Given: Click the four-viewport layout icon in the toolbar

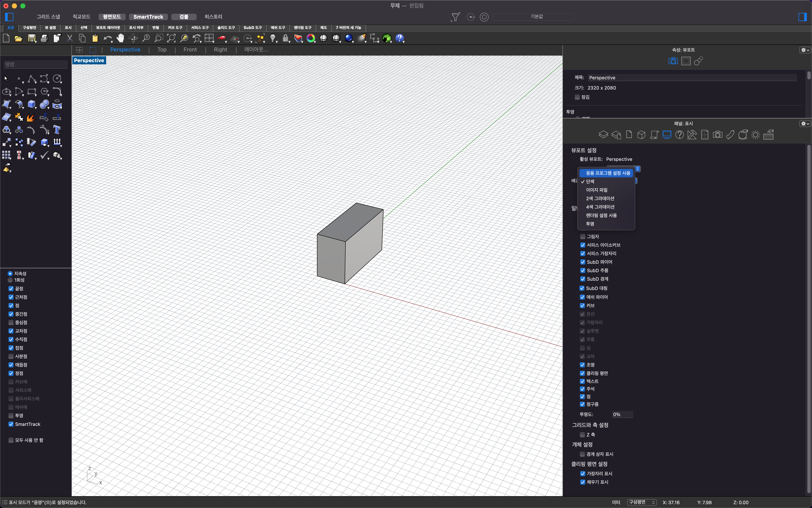Looking at the screenshot, I should 209,38.
